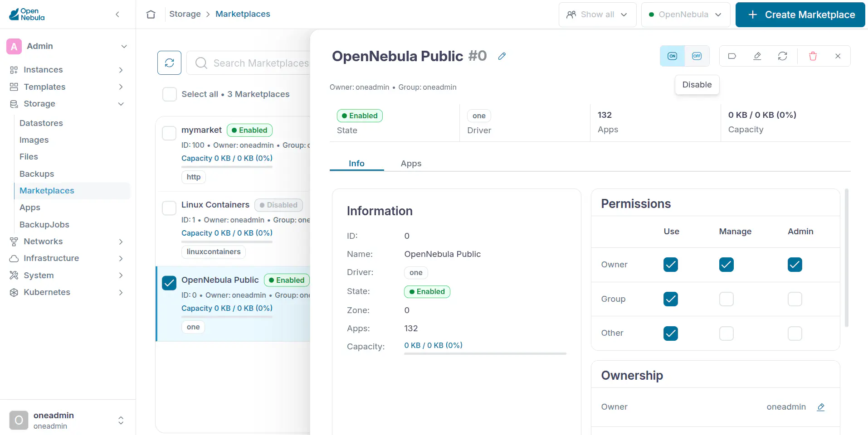Image resolution: width=868 pixels, height=435 pixels.
Task: Switch to the Apps tab in details
Action: point(411,164)
